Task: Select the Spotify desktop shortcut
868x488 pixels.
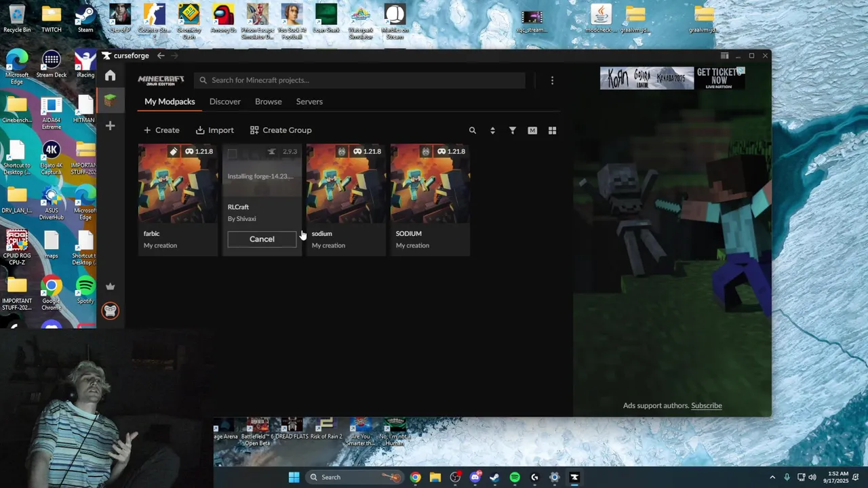Action: [x=85, y=291]
